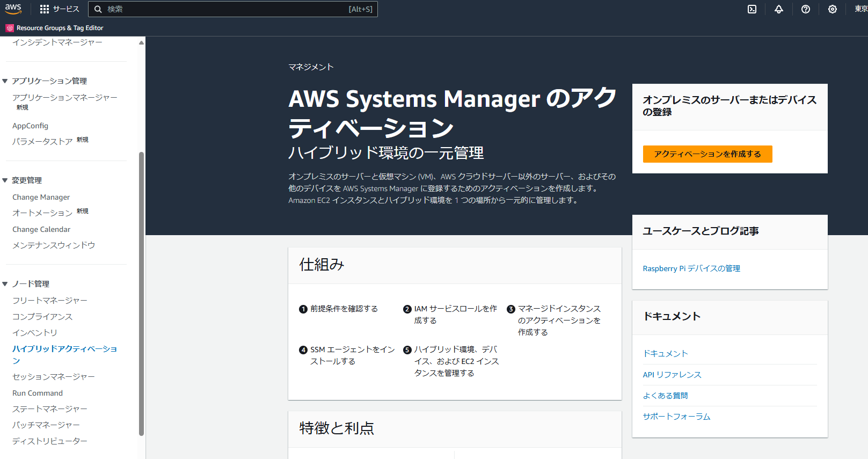Image resolution: width=868 pixels, height=459 pixels.
Task: Open the サービス grid menu
Action: (60, 9)
